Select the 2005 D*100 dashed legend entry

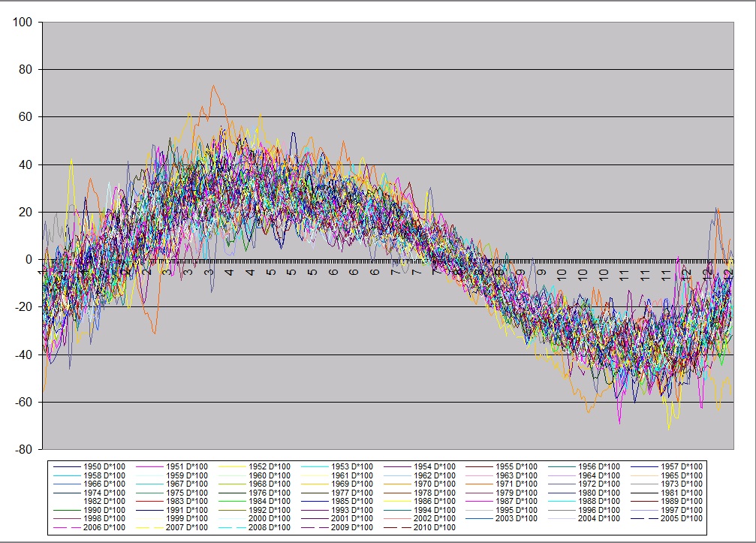click(683, 518)
